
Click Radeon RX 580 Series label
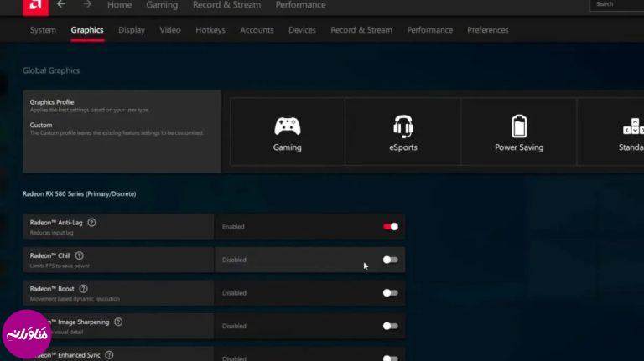click(x=80, y=193)
